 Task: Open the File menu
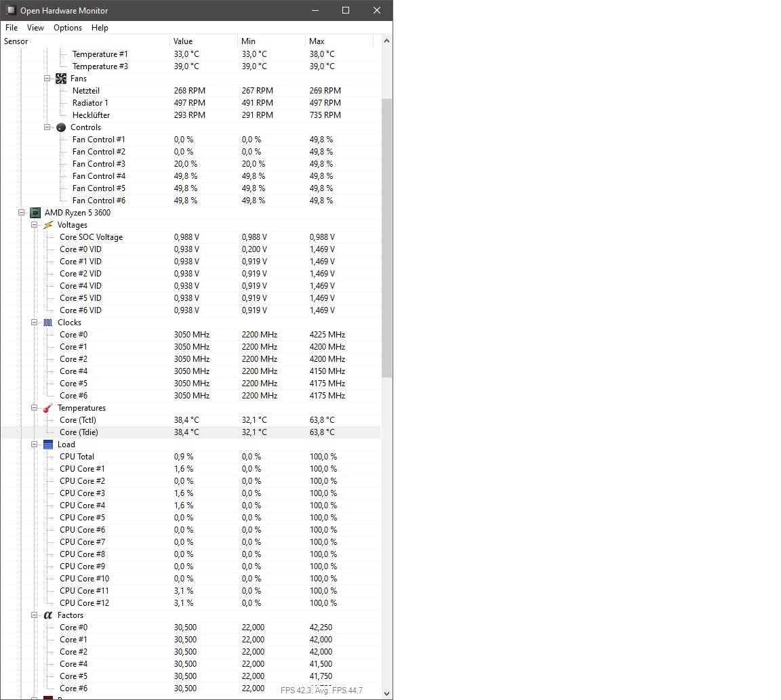pyautogui.click(x=12, y=28)
